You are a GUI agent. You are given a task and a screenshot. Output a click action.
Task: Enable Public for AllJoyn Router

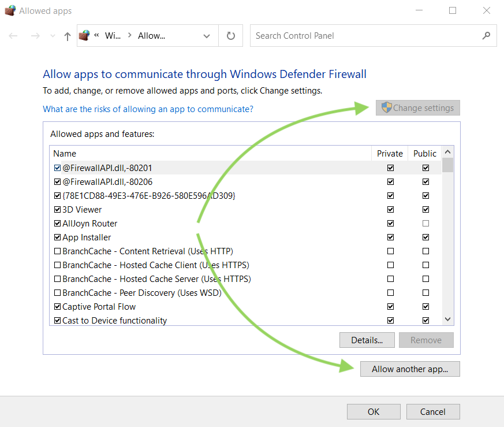[425, 224]
